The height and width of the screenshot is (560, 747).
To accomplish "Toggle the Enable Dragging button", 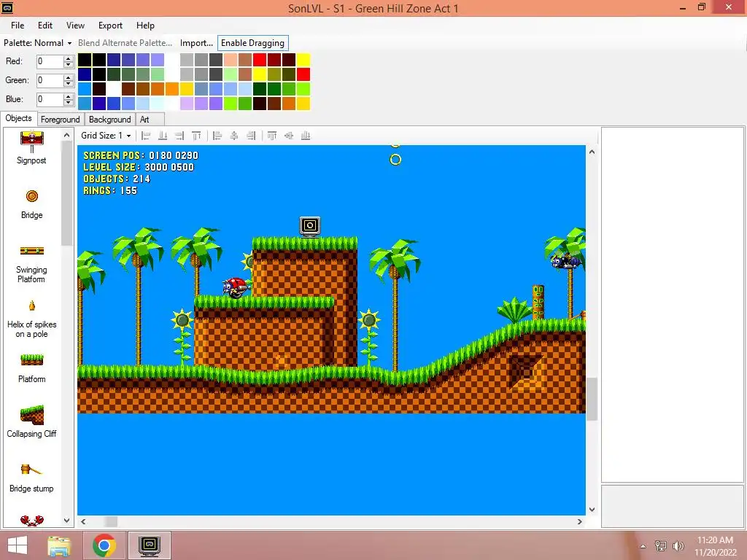I will coord(252,43).
